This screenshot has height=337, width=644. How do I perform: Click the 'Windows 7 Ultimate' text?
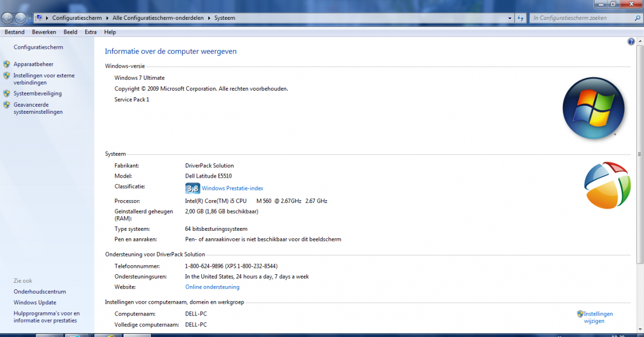[140, 78]
